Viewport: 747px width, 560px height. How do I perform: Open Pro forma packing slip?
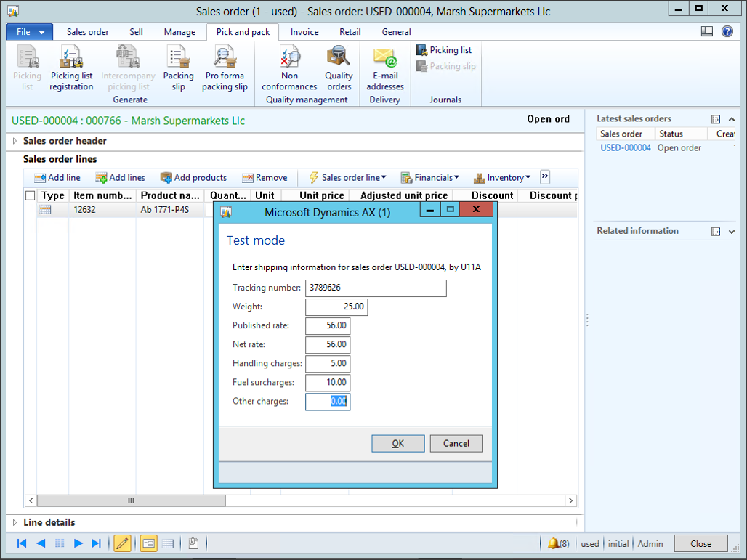(x=225, y=68)
